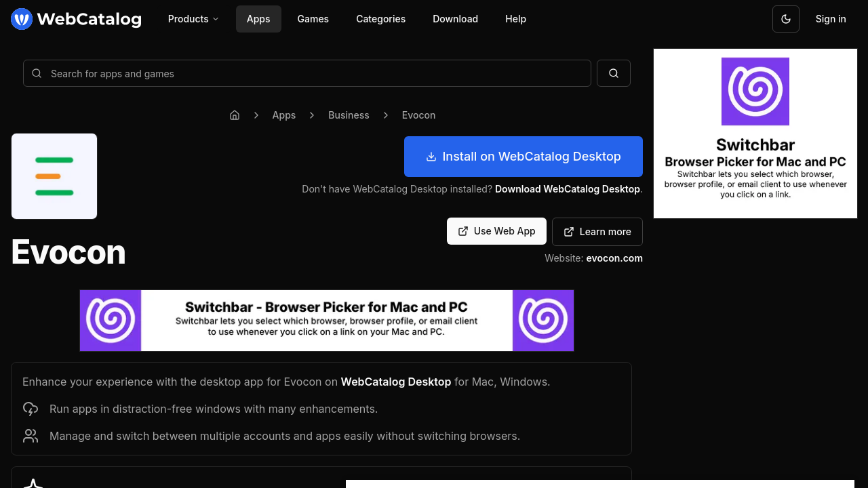Click the Switchbar horizontal banner ad

pyautogui.click(x=327, y=321)
